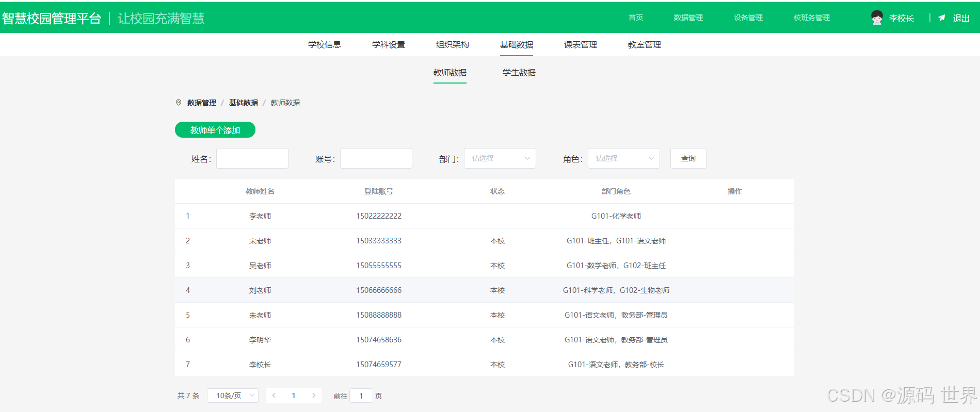980x412 pixels.
Task: Open 首页 in top navigation
Action: tap(636, 18)
